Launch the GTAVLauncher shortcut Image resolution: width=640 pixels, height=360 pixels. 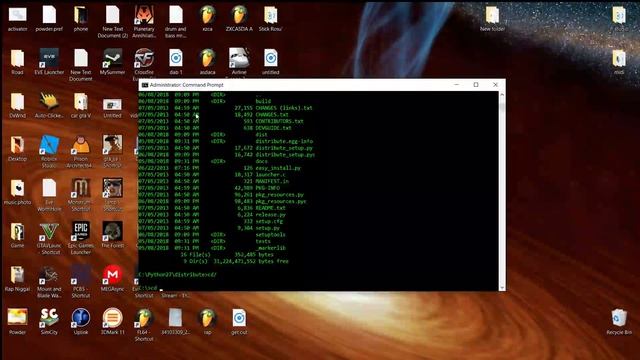[49, 239]
